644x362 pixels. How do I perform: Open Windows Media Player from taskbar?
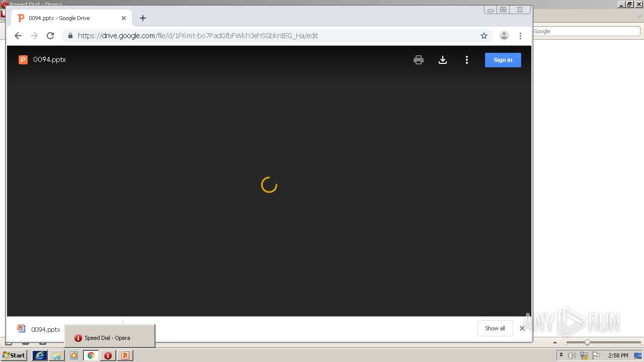click(x=74, y=355)
